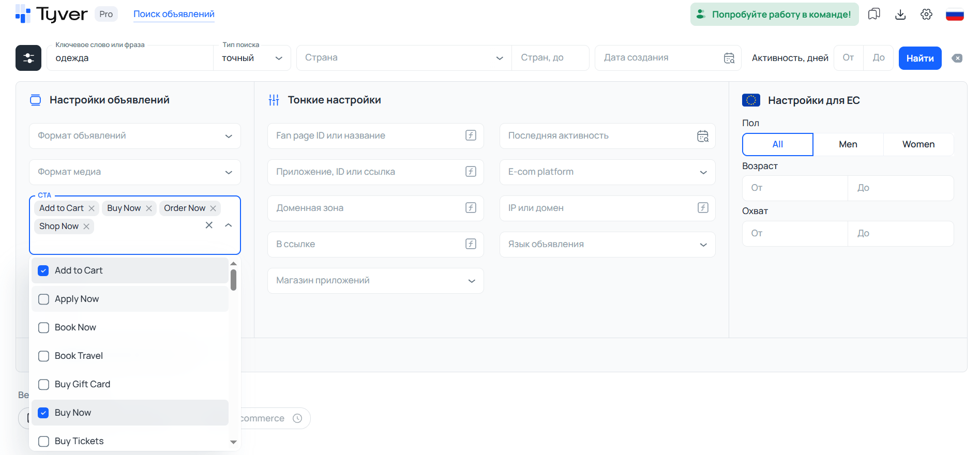
Task: Expand Формат объявлений dropdown
Action: 135,136
